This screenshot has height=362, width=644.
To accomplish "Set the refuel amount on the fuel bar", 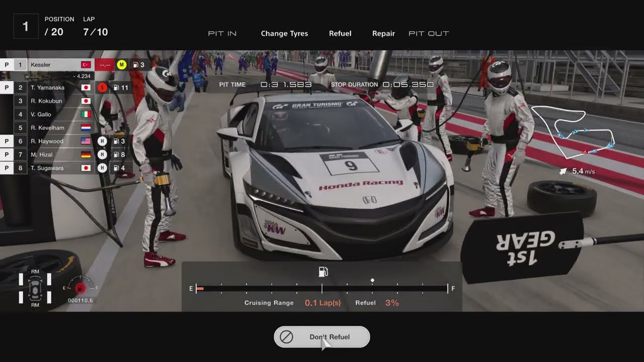I will (x=322, y=289).
